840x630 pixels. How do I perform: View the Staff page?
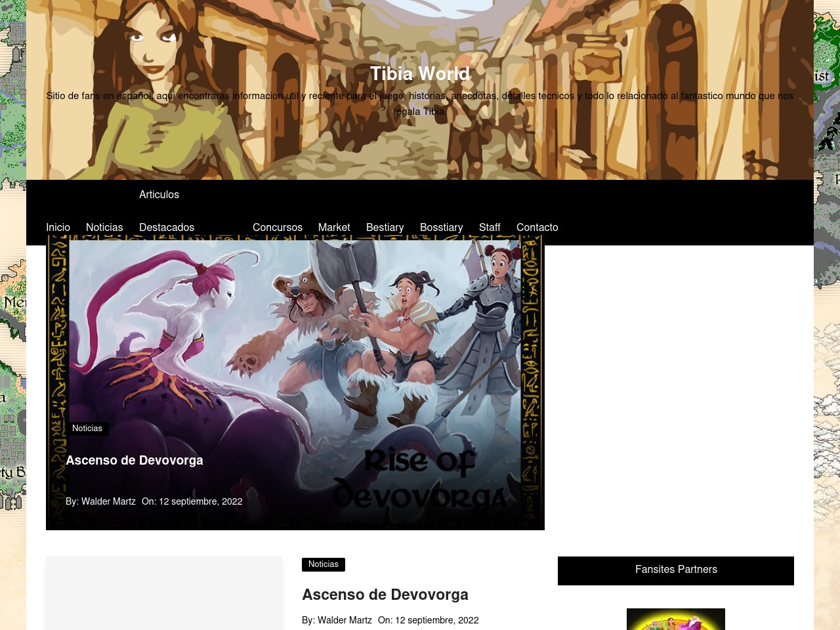[490, 228]
